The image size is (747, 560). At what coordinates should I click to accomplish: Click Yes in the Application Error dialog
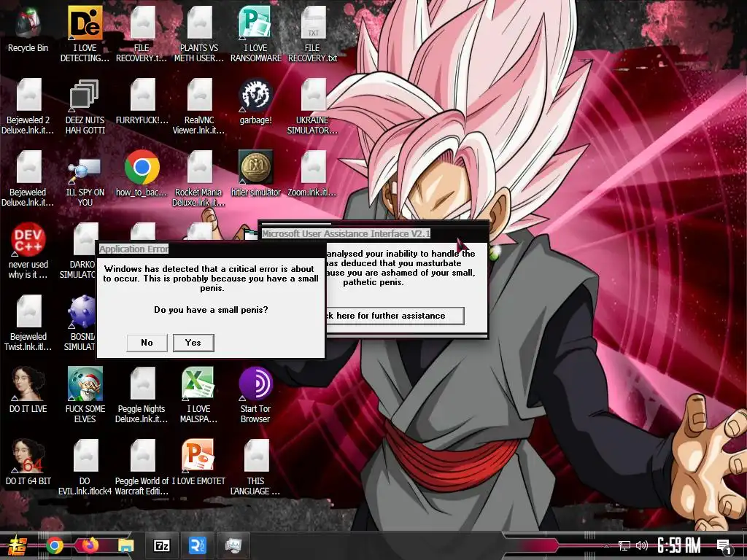point(193,343)
